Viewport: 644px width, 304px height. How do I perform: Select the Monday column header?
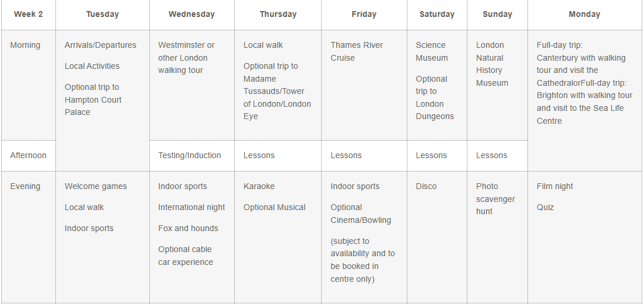[584, 15]
